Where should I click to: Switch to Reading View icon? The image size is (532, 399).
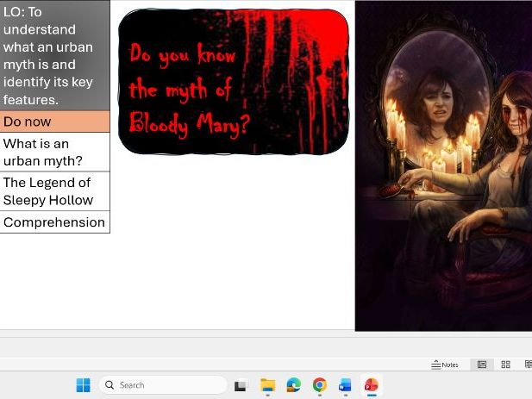click(529, 365)
